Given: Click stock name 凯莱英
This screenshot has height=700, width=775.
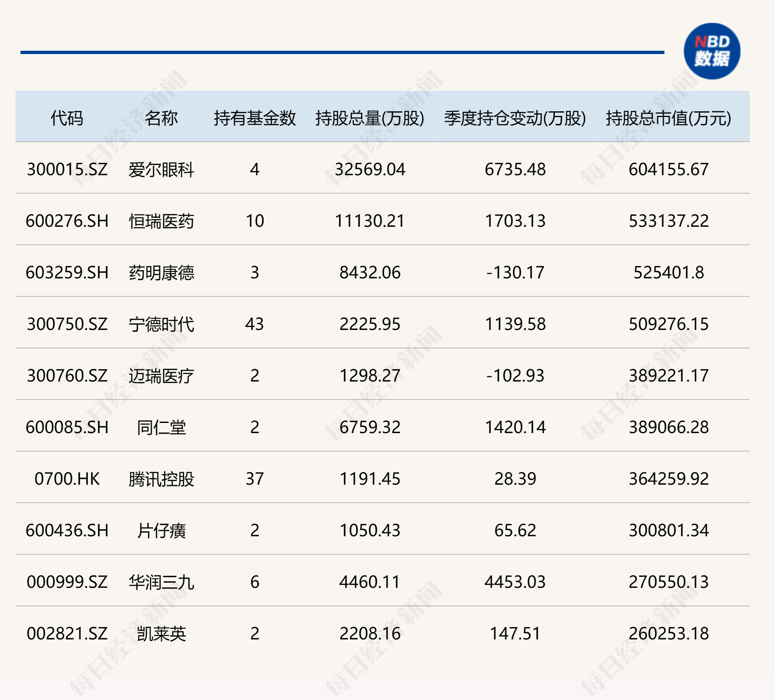Looking at the screenshot, I should point(161,634).
